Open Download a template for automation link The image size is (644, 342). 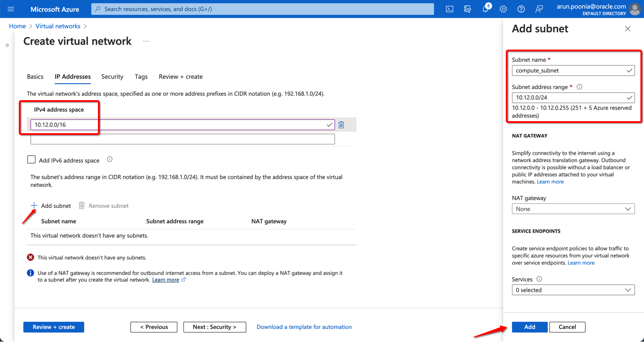[304, 327]
